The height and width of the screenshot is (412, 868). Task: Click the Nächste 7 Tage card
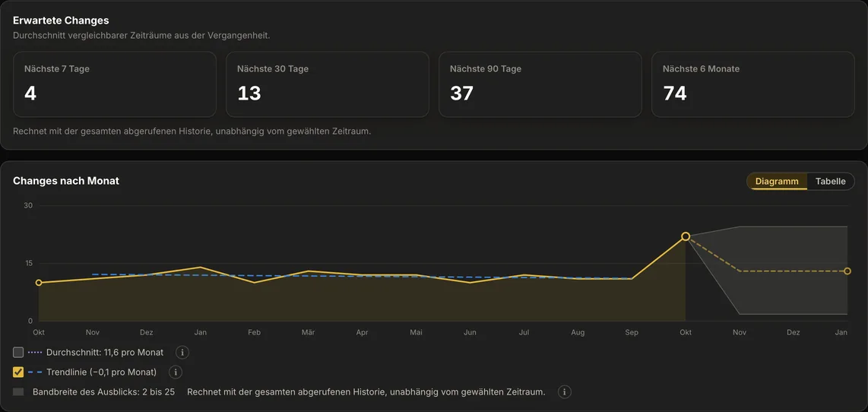pyautogui.click(x=115, y=84)
